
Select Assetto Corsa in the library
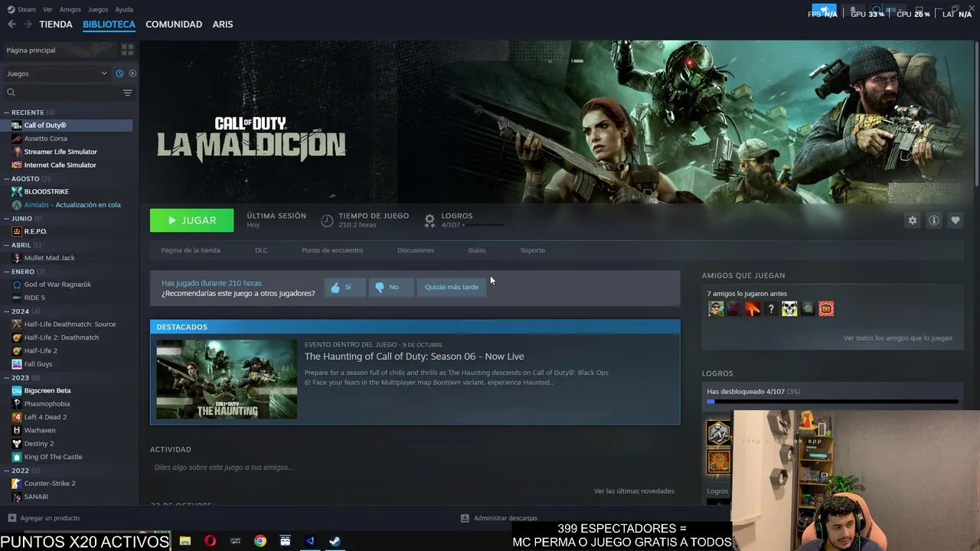coord(46,139)
